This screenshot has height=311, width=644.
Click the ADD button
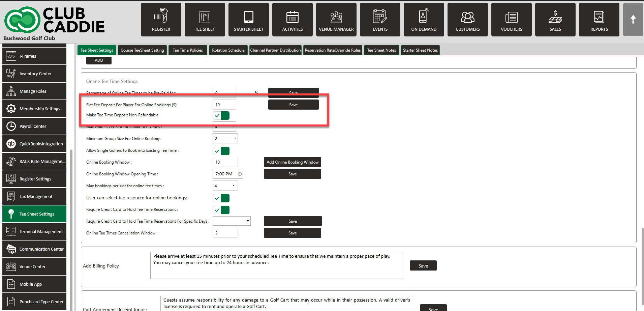[99, 60]
